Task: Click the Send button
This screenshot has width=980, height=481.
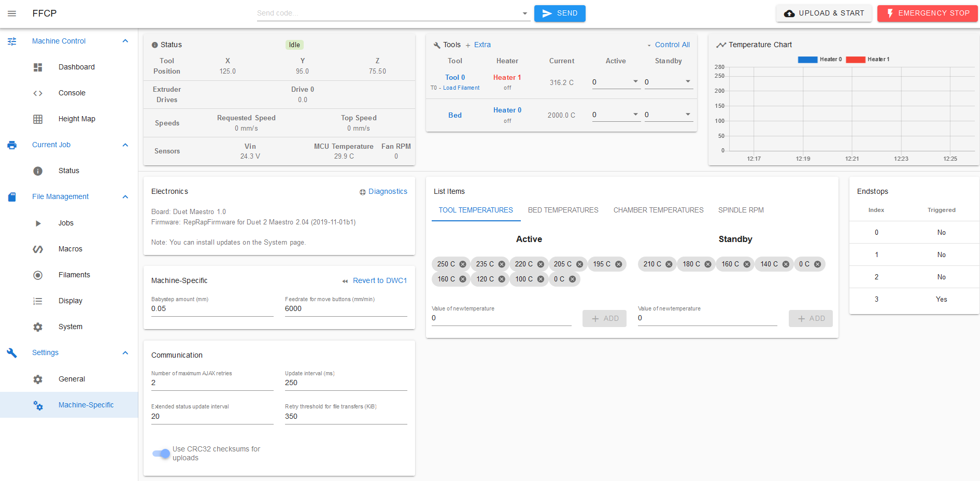Action: tap(560, 13)
